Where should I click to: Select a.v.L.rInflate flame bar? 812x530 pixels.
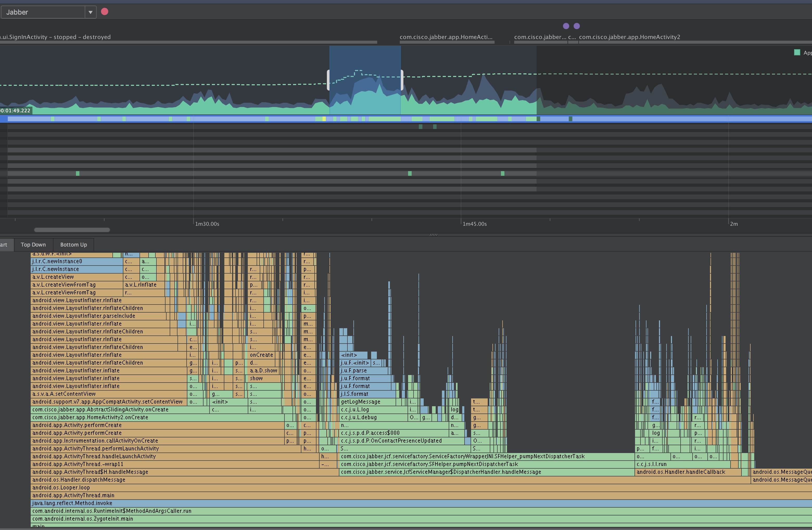[144, 285]
